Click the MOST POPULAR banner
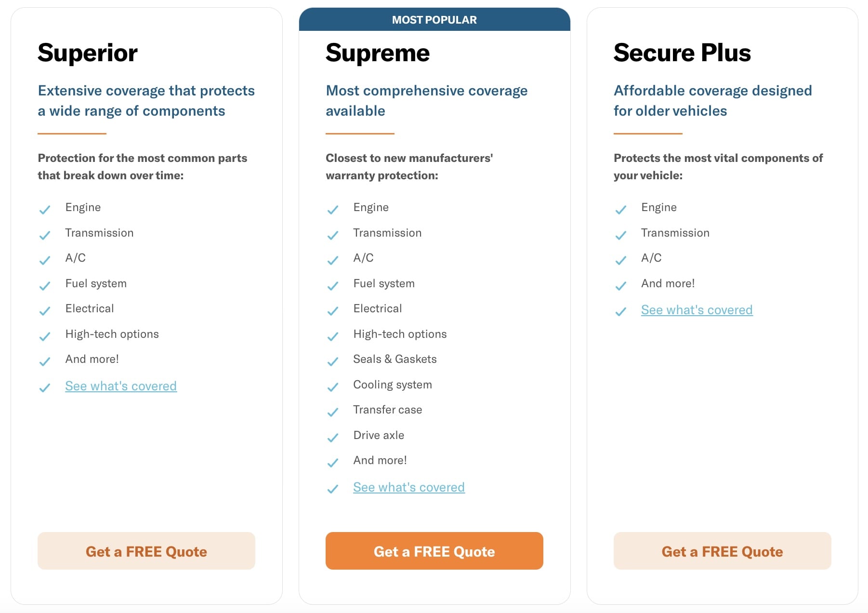 point(434,20)
